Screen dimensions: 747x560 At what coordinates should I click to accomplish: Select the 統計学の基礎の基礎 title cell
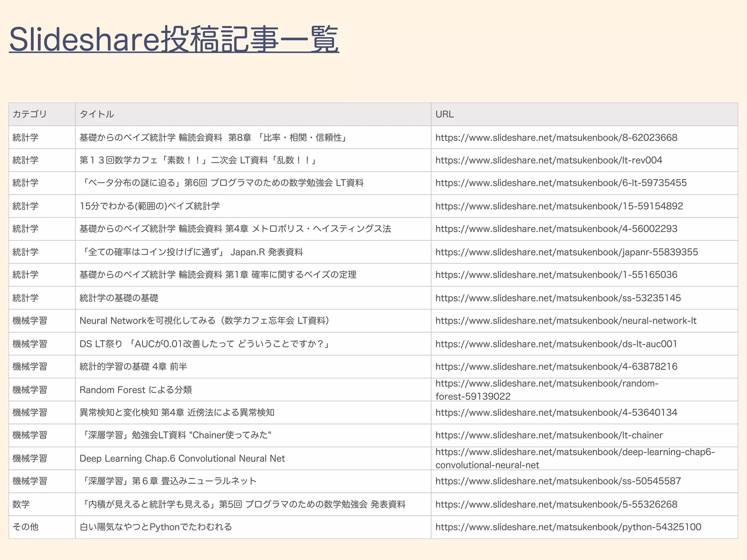coord(119,298)
